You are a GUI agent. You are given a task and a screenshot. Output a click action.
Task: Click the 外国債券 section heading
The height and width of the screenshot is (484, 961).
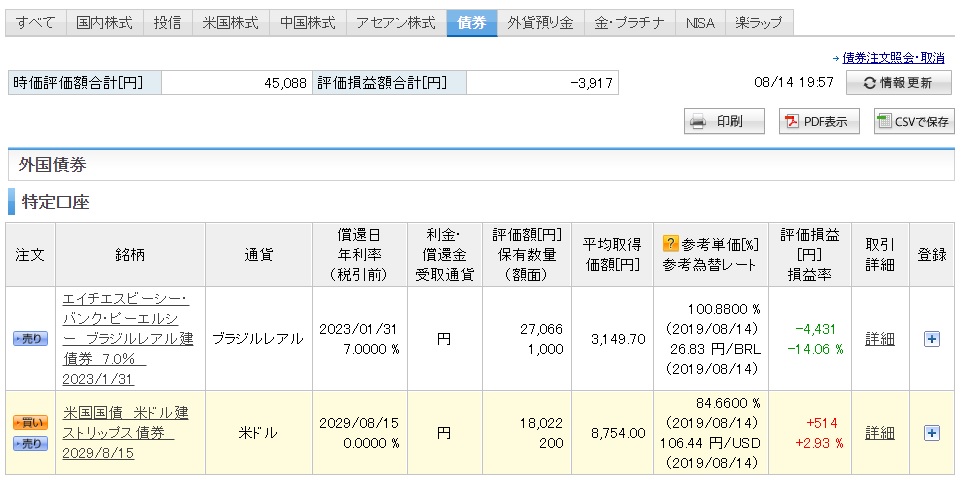[53, 165]
